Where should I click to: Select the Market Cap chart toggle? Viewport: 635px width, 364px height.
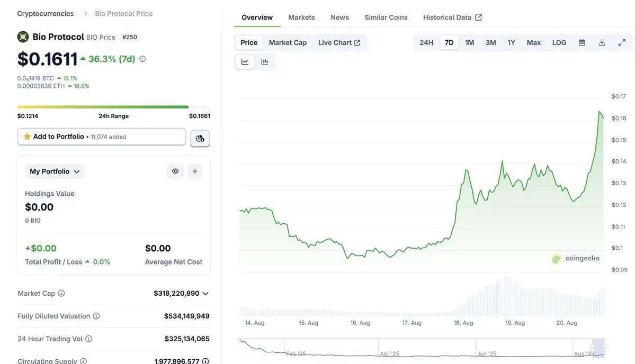click(x=288, y=42)
